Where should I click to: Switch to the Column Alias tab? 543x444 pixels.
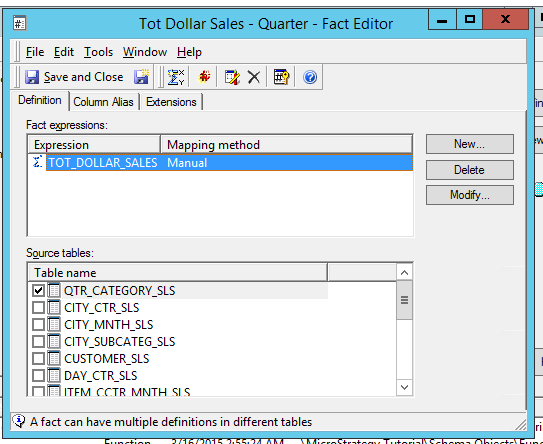pyautogui.click(x=103, y=102)
